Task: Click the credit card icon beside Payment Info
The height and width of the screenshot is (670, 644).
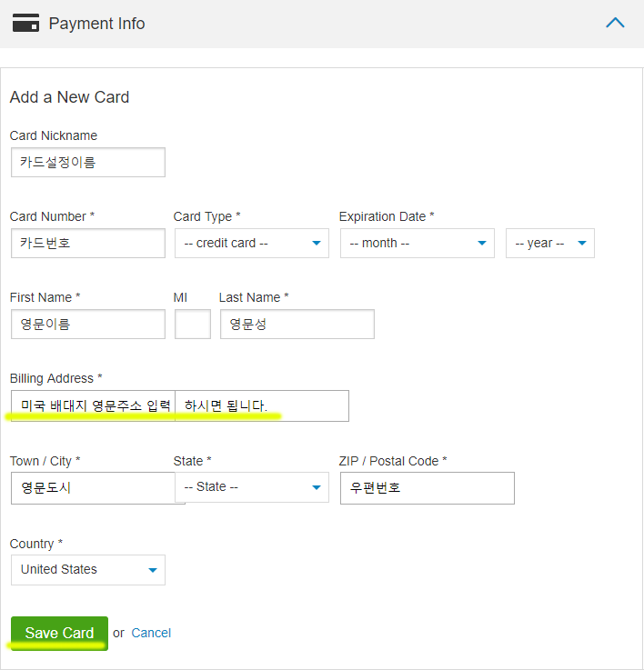Action: 25,23
